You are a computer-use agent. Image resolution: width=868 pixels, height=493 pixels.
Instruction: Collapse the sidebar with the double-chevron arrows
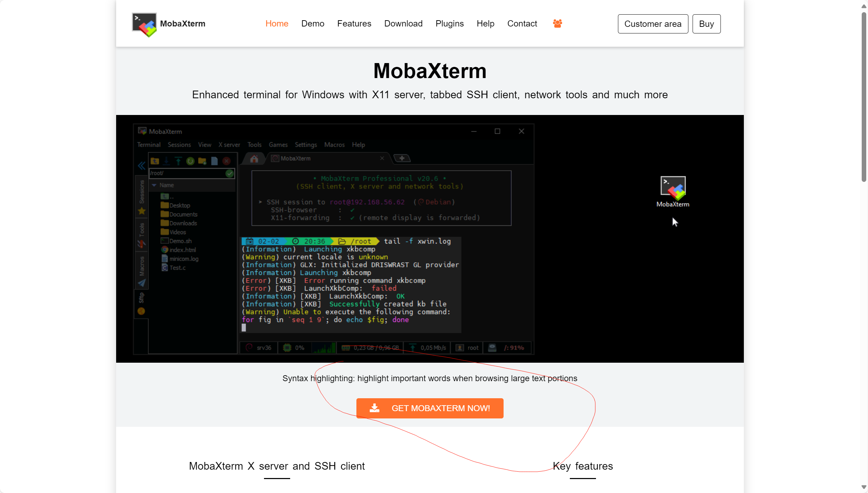pyautogui.click(x=142, y=165)
